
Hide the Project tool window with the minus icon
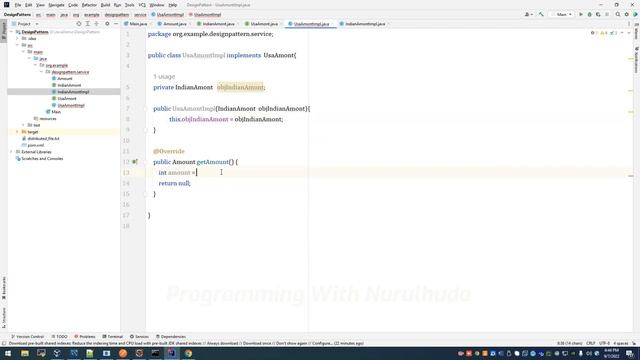click(116, 24)
